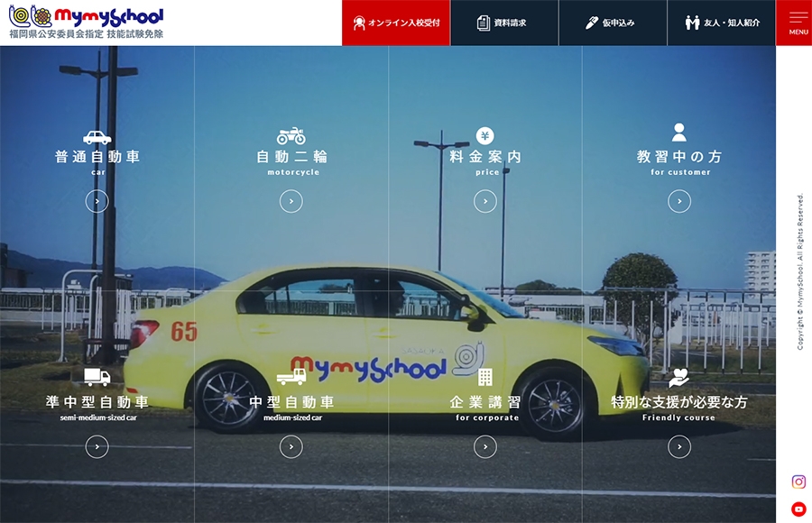Click the 'medium-sized car' subtitle
The height and width of the screenshot is (523, 812).
tap(292, 417)
